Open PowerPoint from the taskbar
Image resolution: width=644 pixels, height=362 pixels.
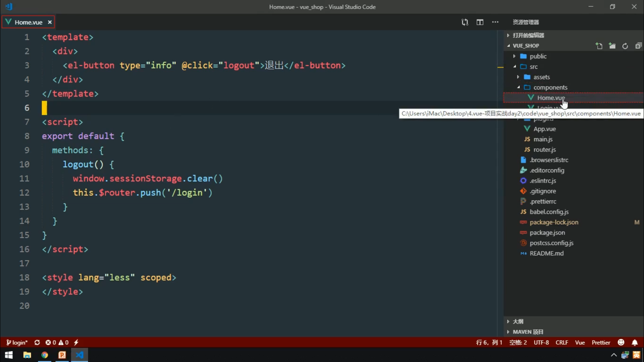(x=62, y=355)
